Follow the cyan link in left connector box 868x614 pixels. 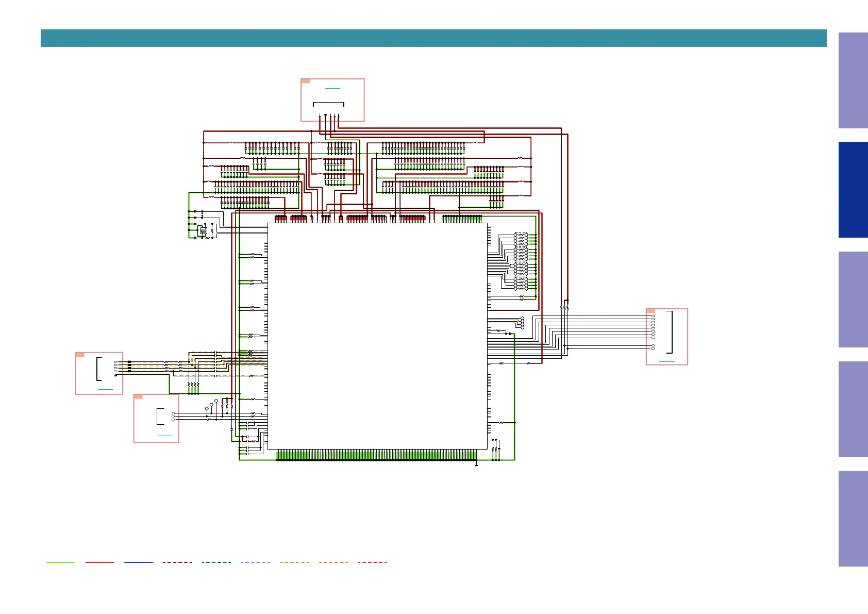pos(105,389)
